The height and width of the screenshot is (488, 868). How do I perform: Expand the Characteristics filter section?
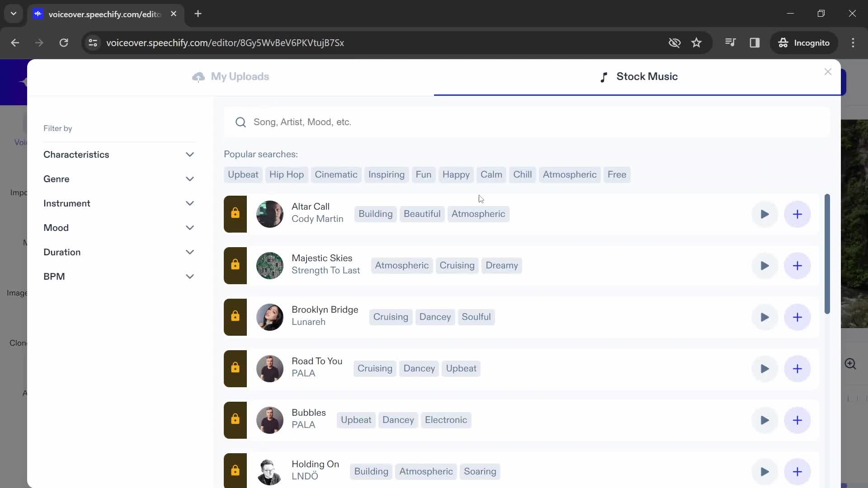(118, 155)
